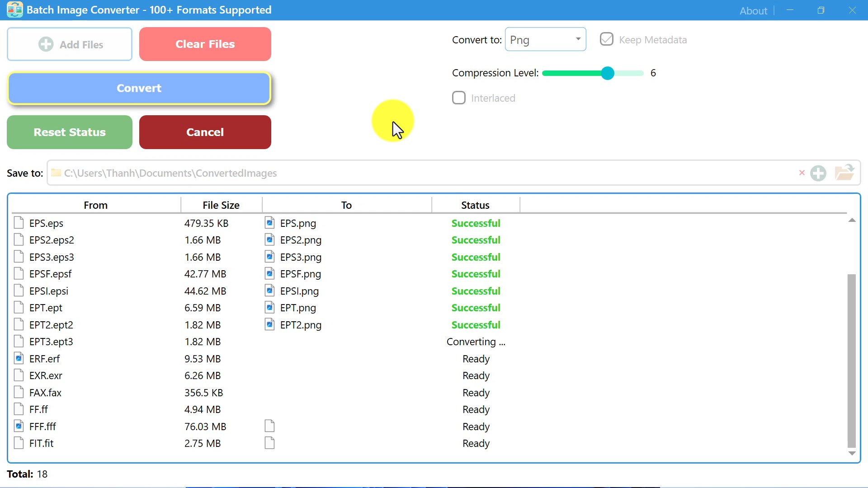Click the add output folder plus icon
The image size is (868, 488).
tap(818, 173)
